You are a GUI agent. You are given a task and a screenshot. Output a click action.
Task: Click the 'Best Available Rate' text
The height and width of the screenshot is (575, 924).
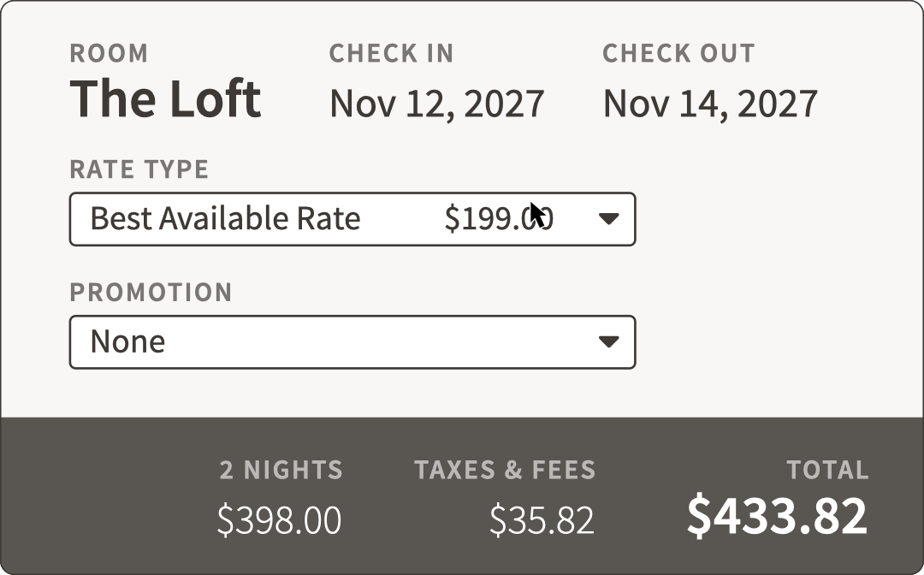tap(225, 219)
